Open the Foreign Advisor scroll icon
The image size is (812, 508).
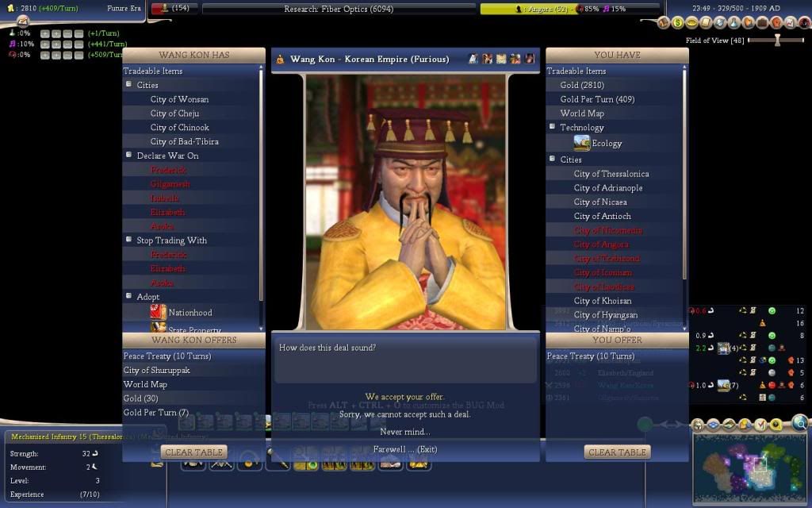pos(706,23)
